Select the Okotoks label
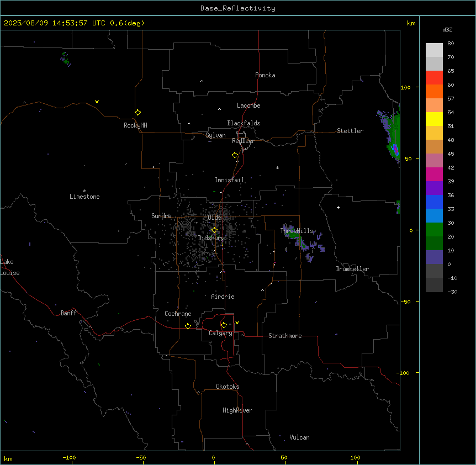Image resolution: width=476 pixels, height=465 pixels. click(x=228, y=387)
